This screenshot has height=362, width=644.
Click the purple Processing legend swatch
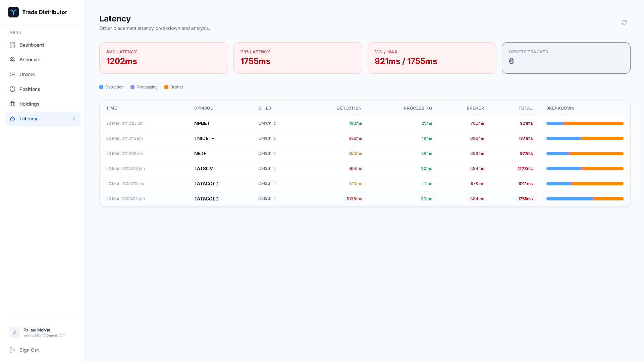(x=132, y=87)
